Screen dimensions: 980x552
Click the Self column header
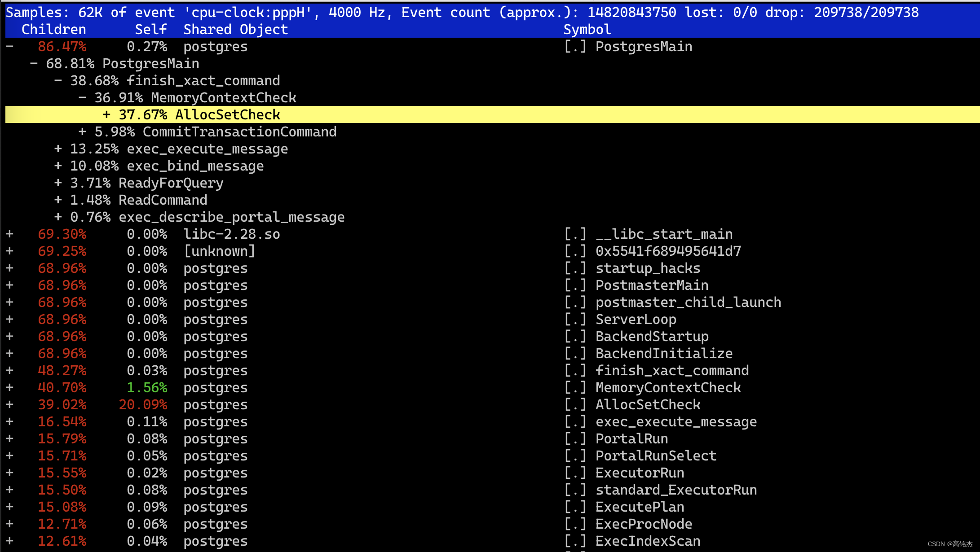pyautogui.click(x=151, y=30)
